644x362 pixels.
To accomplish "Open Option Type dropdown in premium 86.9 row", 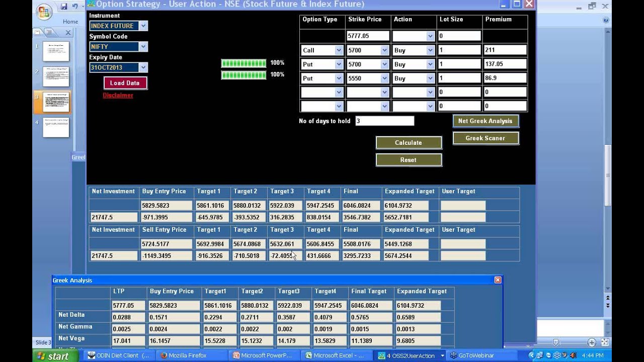I will coord(339,78).
